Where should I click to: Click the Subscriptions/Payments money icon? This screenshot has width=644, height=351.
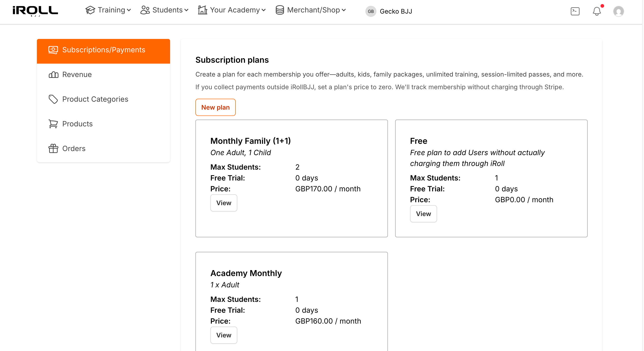tap(53, 50)
